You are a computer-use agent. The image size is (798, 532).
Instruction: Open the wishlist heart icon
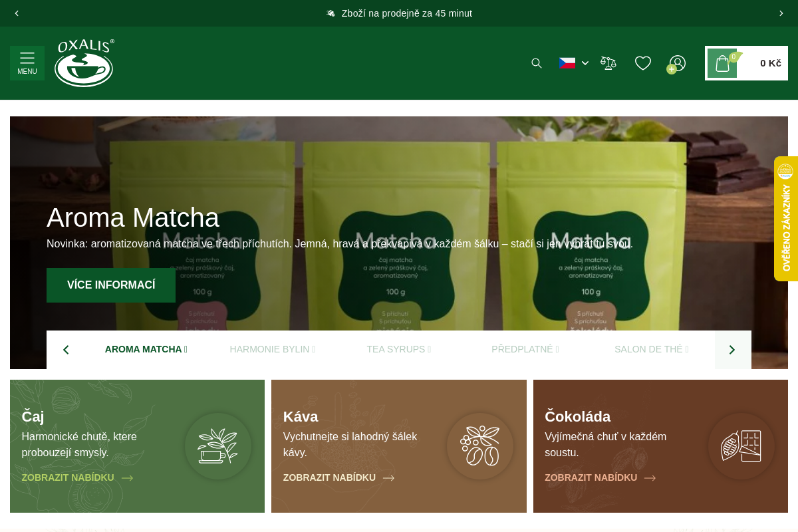pyautogui.click(x=643, y=63)
